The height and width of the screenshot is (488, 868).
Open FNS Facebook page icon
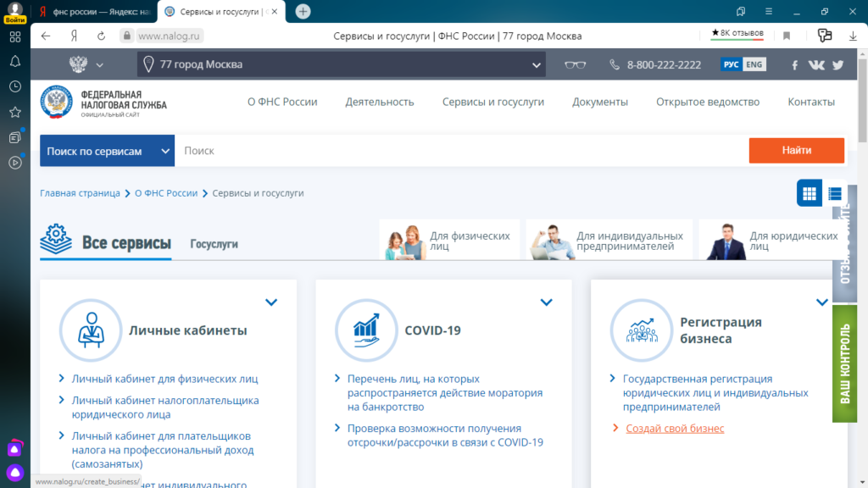tap(794, 65)
